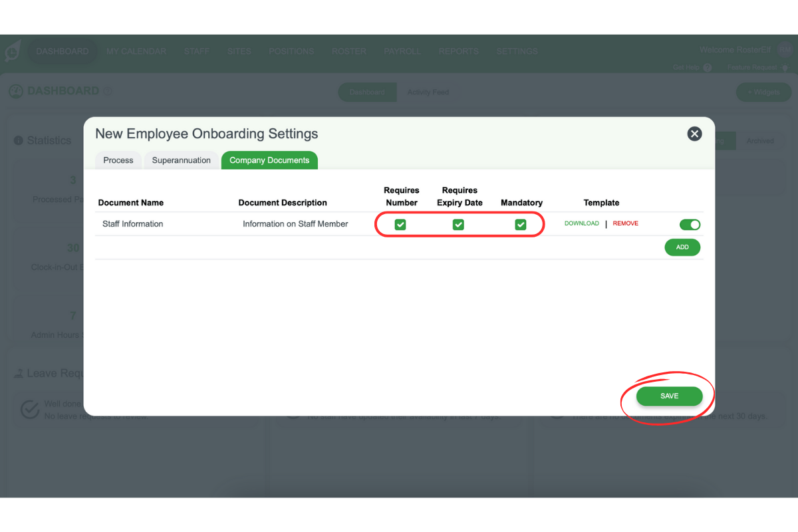The height and width of the screenshot is (532, 798).
Task: Close the New Employee Onboarding Settings dialog
Action: (x=694, y=134)
